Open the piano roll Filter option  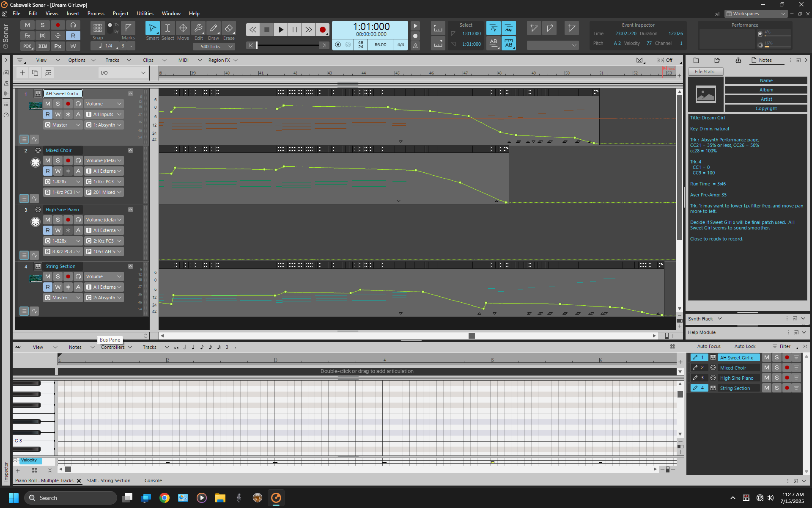[x=785, y=346]
